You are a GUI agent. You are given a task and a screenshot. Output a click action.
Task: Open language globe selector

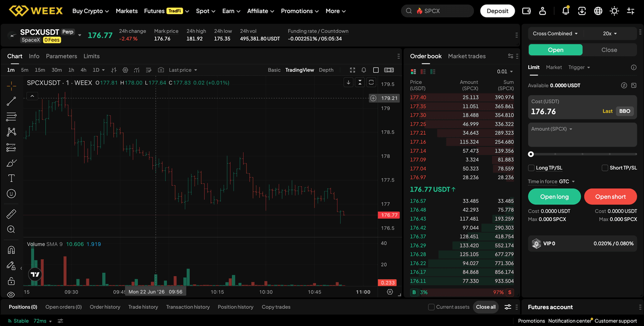click(598, 11)
